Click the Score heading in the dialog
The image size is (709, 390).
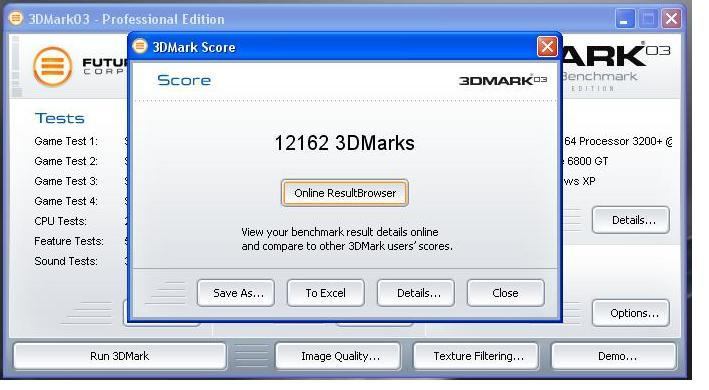tap(184, 80)
